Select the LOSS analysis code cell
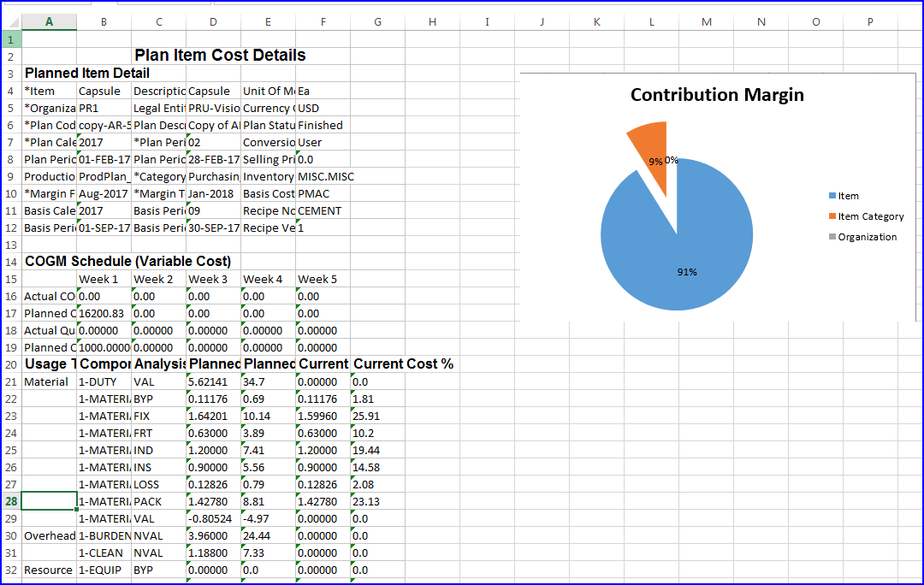This screenshot has width=924, height=585. pos(158,484)
